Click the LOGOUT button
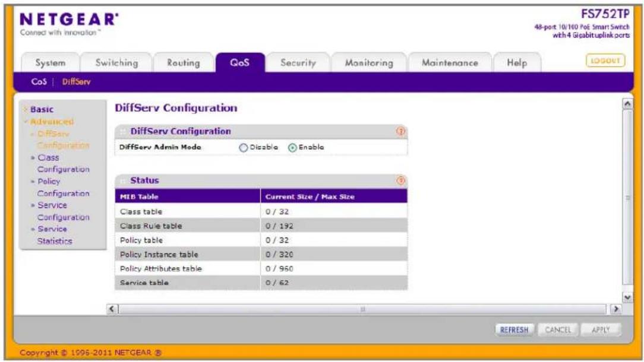 pos(605,61)
